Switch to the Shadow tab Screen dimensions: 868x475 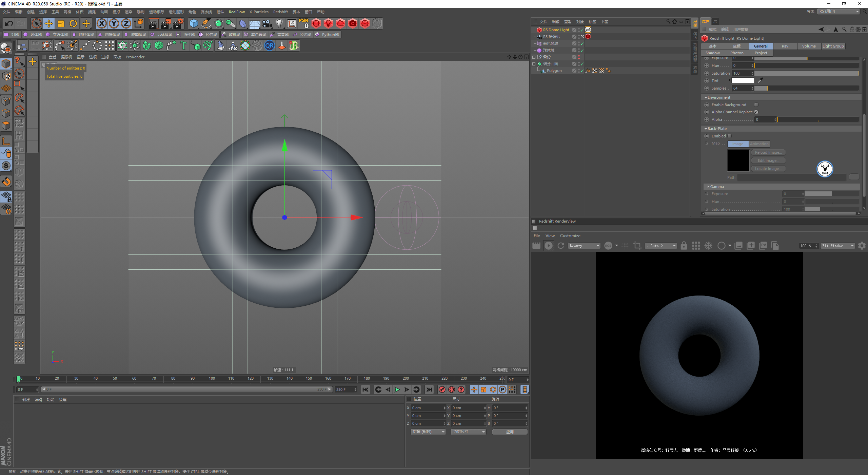pyautogui.click(x=712, y=53)
